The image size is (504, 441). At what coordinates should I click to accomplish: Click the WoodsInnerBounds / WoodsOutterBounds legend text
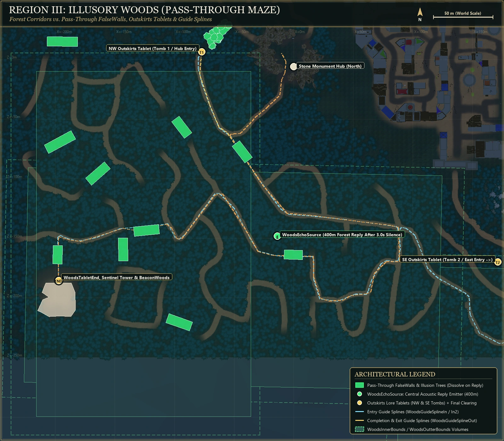(x=418, y=429)
